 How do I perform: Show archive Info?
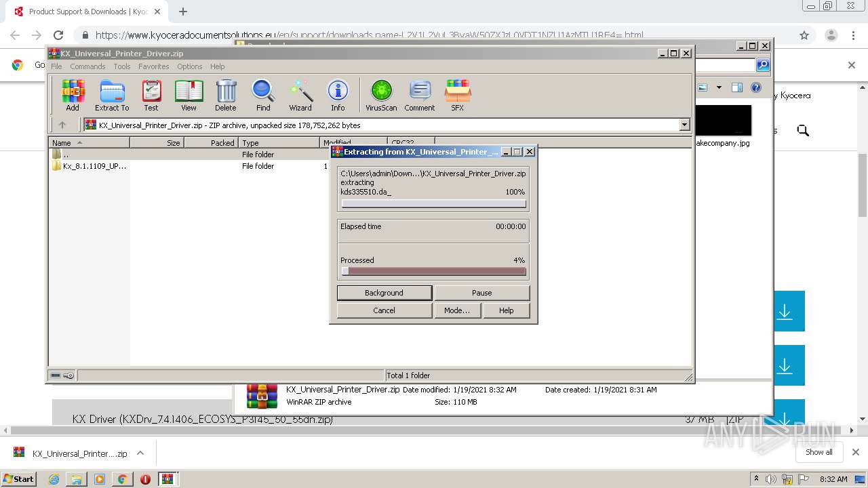click(x=338, y=96)
